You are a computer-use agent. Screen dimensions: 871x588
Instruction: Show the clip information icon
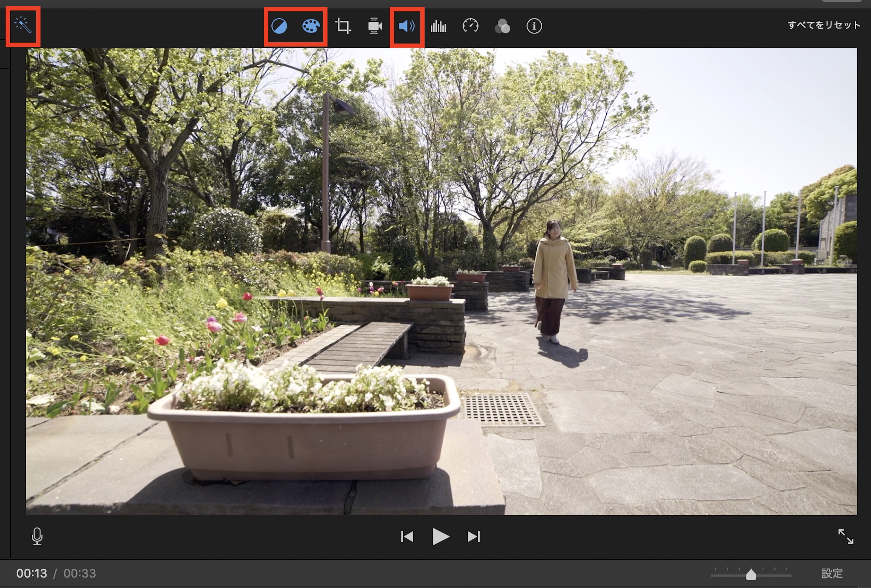click(x=534, y=26)
